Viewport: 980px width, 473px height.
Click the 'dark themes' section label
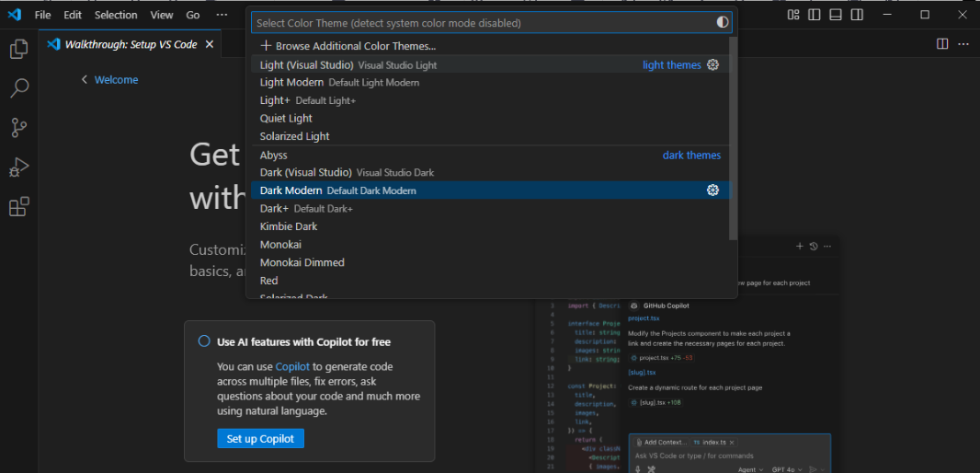tap(691, 156)
